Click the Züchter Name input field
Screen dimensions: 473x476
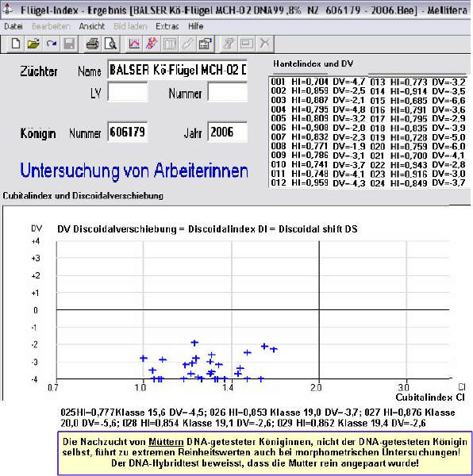[x=177, y=70]
